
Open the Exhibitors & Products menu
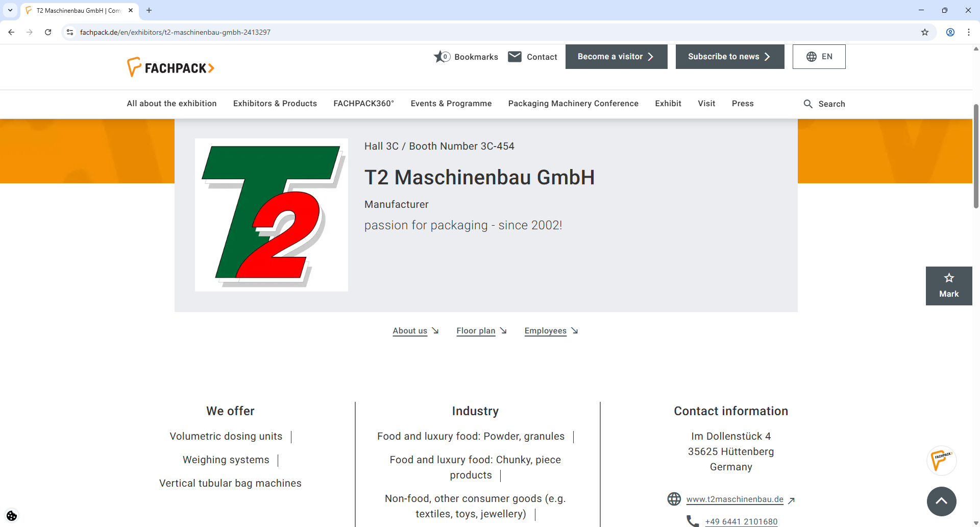point(275,104)
